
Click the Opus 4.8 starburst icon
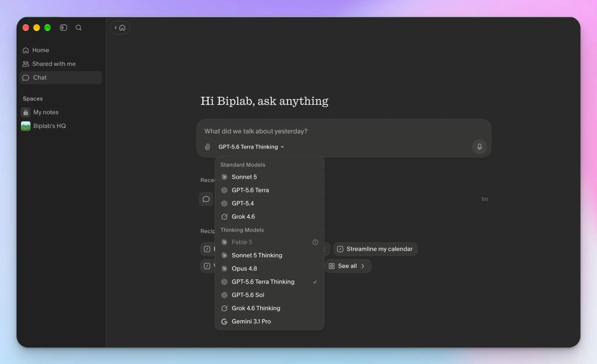pos(224,269)
